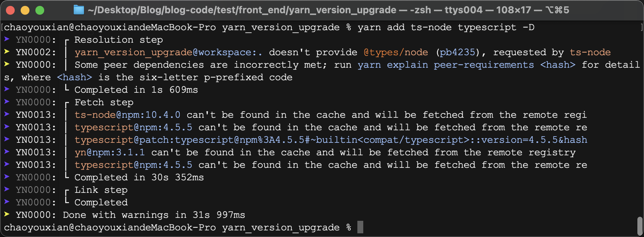This screenshot has width=644, height=237.
Task: Click the blinking terminal cursor block
Action: click(x=360, y=227)
